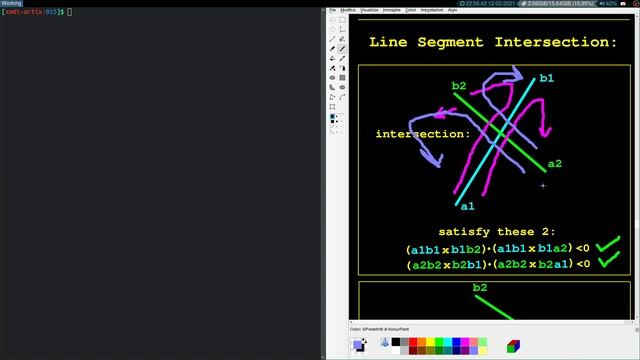Viewport: 640px width, 360px height.
Task: Open the Aiuto menu
Action: [452, 10]
